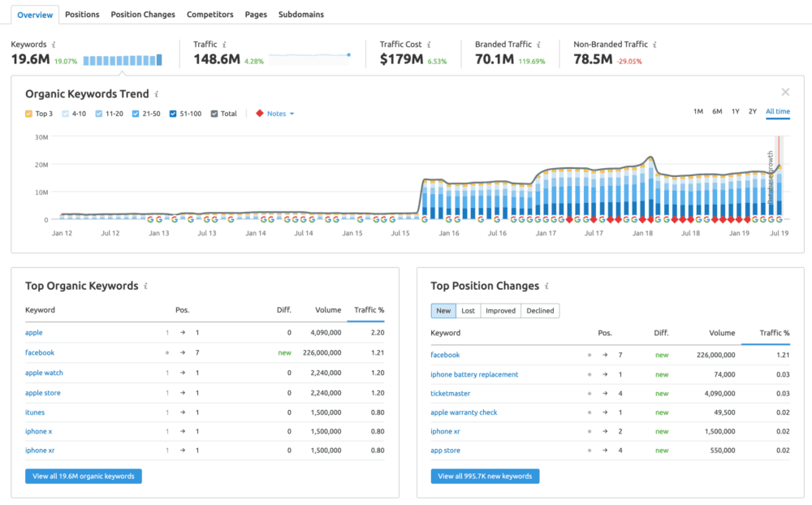Image resolution: width=812 pixels, height=505 pixels.
Task: Open the Pages tab
Action: coord(256,15)
